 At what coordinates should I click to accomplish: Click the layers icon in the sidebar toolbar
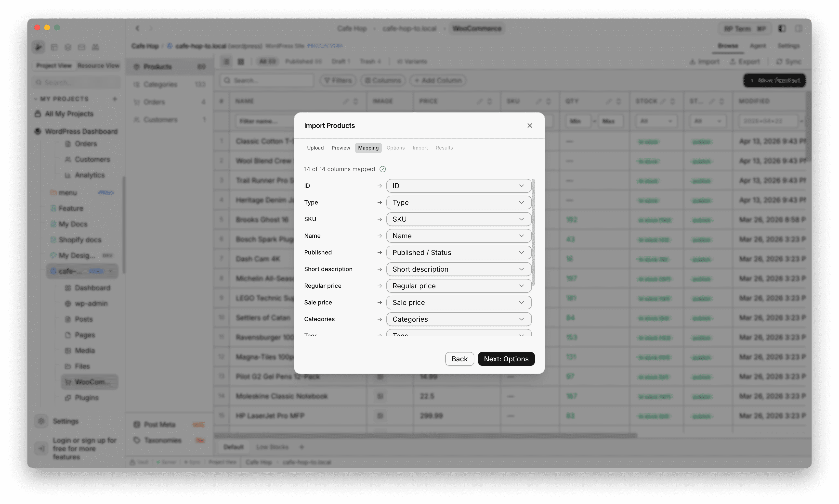(x=68, y=47)
